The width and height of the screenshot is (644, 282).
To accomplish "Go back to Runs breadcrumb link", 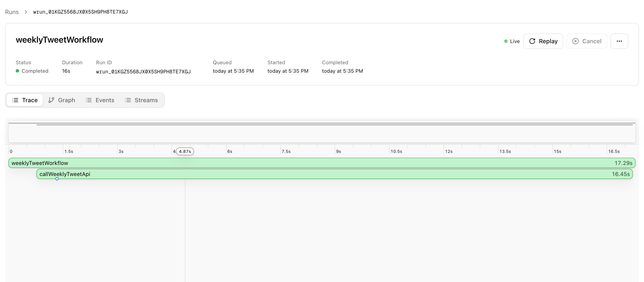I will [x=12, y=12].
